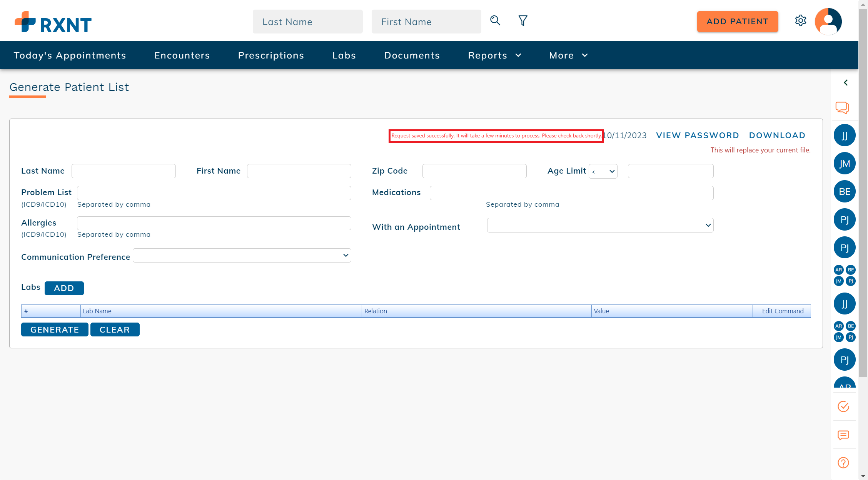Screen dimensions: 868x480
Task: Select the BE patient avatar in sidebar
Action: click(845, 191)
